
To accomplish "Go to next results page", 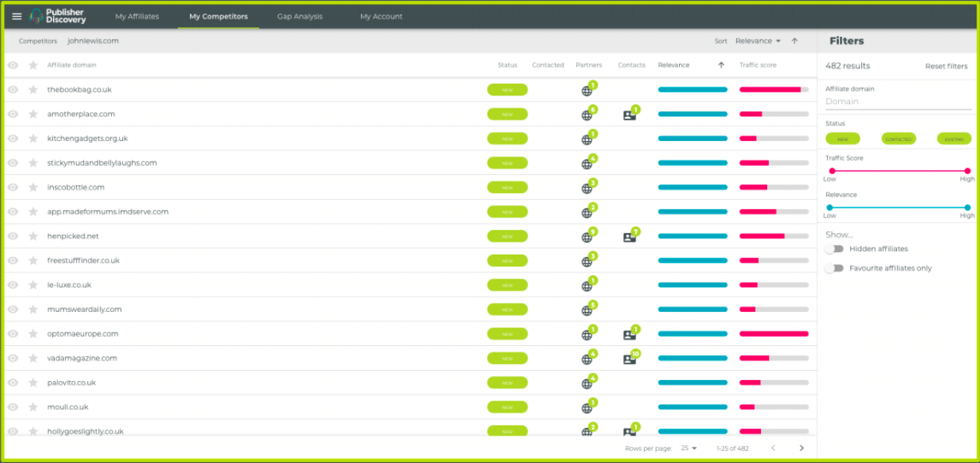I will 802,448.
